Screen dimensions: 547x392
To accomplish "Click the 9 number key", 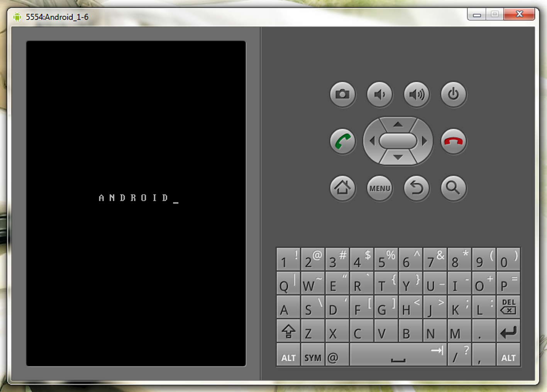I will (484, 259).
